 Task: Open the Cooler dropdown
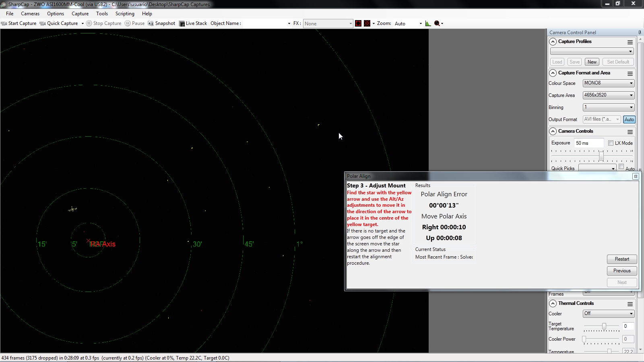tap(609, 313)
